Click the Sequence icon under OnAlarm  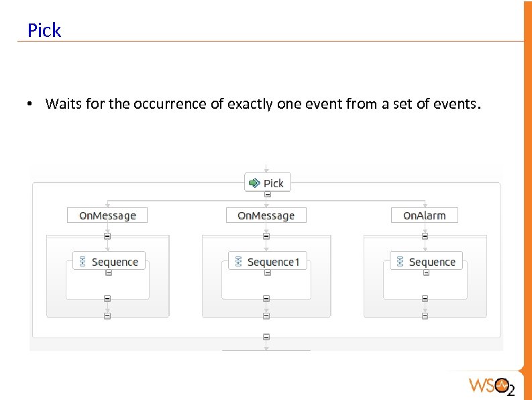pos(400,262)
